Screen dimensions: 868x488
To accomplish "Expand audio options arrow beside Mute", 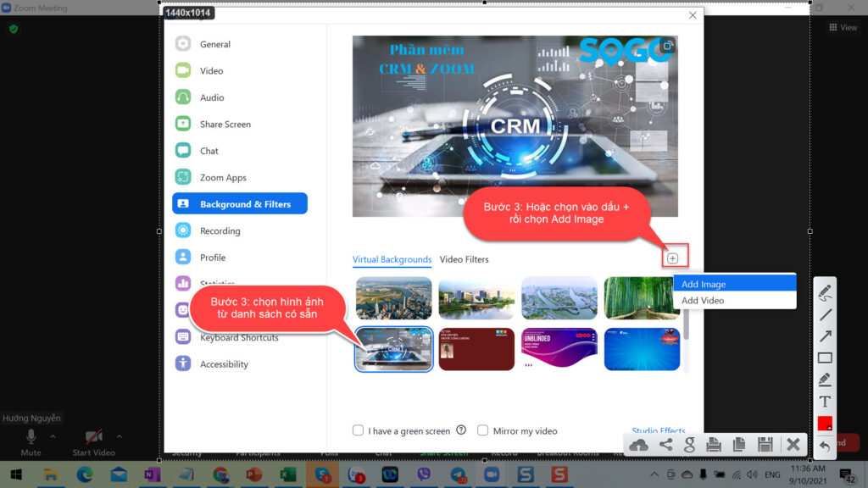I will pos(53,436).
